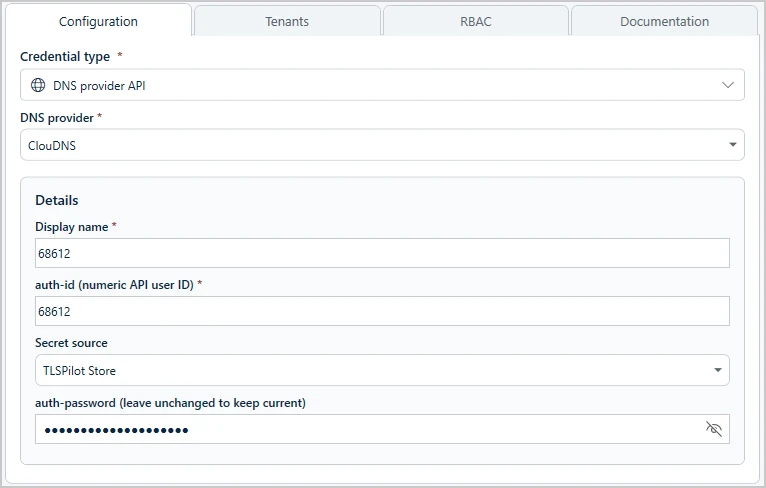Click into the Display name field
Image resolution: width=766 pixels, height=488 pixels.
coord(382,253)
